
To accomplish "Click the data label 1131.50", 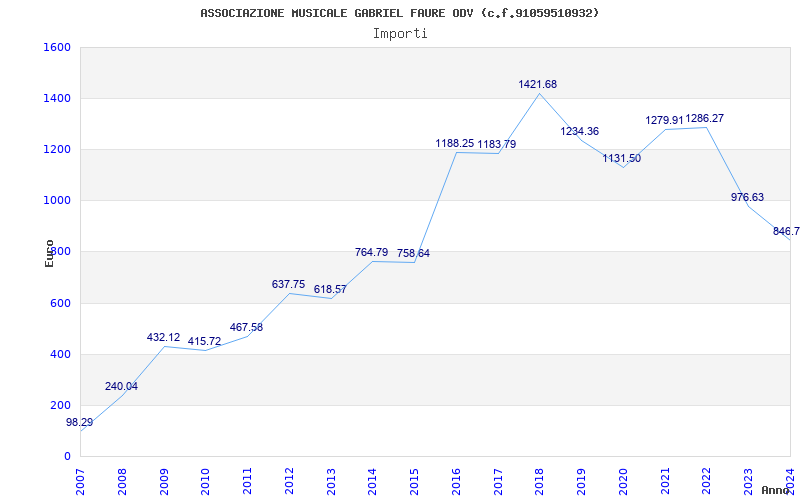I will tap(621, 158).
